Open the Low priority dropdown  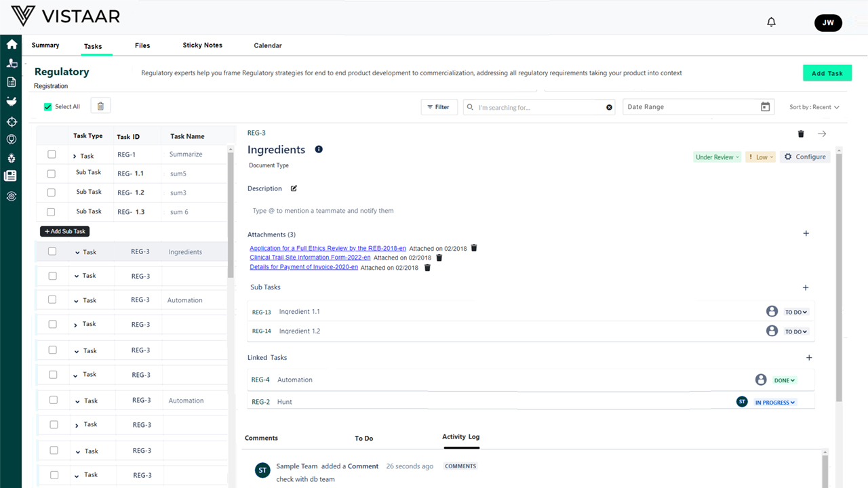[760, 157]
